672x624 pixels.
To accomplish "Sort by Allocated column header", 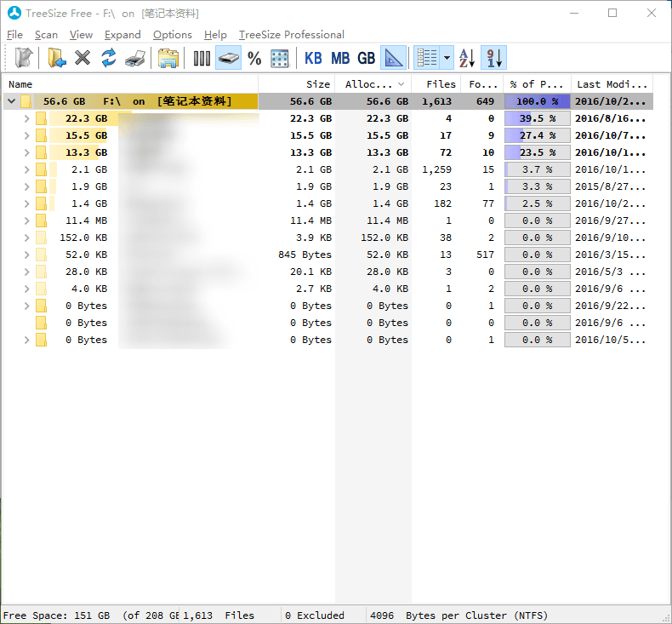I will [373, 84].
